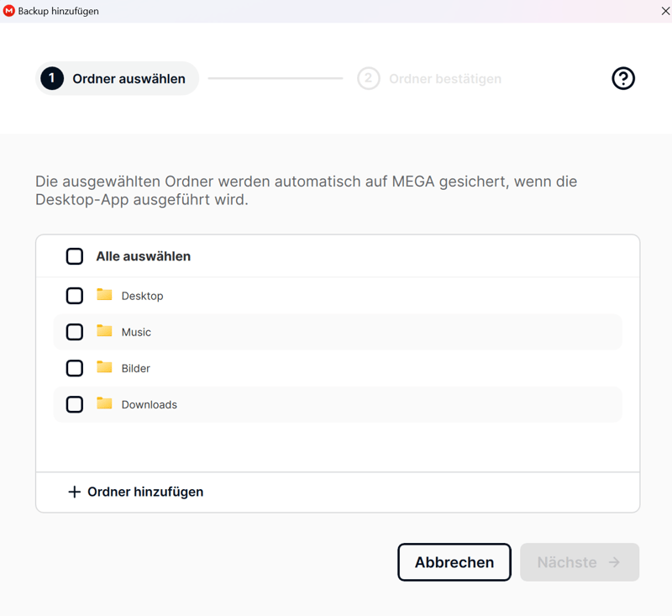Screen dimensions: 672x616
Task: Select step 1 Ordner auswählen
Action: (x=118, y=78)
